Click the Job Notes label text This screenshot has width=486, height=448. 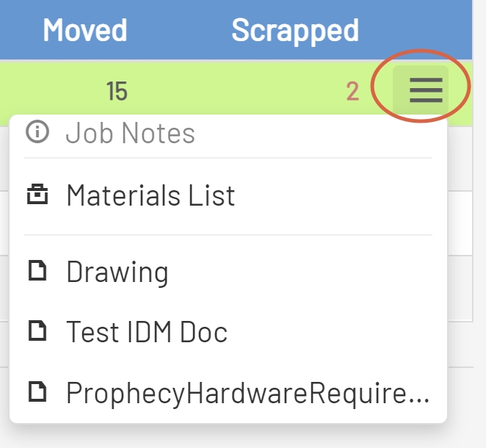coord(131,133)
